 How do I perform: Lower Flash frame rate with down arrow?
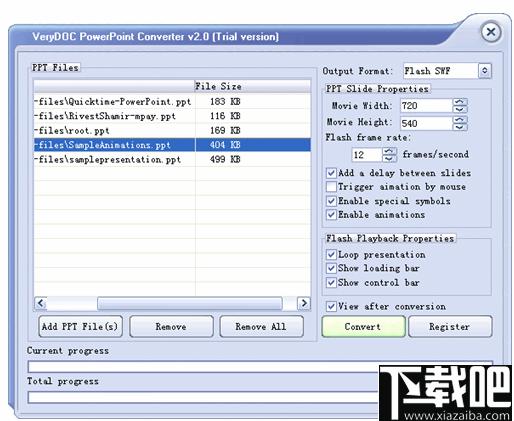point(389,158)
